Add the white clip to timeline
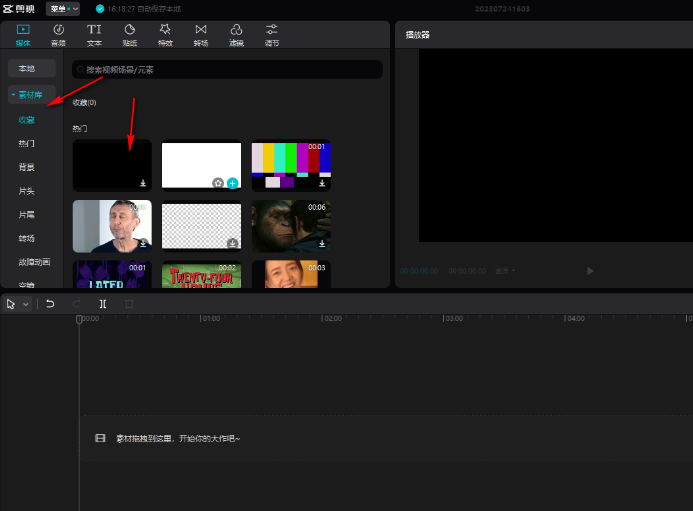 (232, 183)
